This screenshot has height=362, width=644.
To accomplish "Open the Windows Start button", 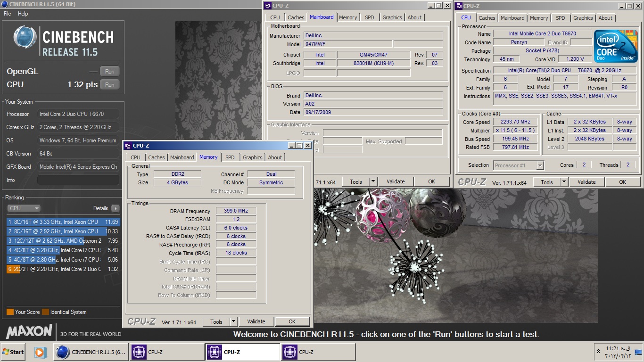I will point(13,352).
